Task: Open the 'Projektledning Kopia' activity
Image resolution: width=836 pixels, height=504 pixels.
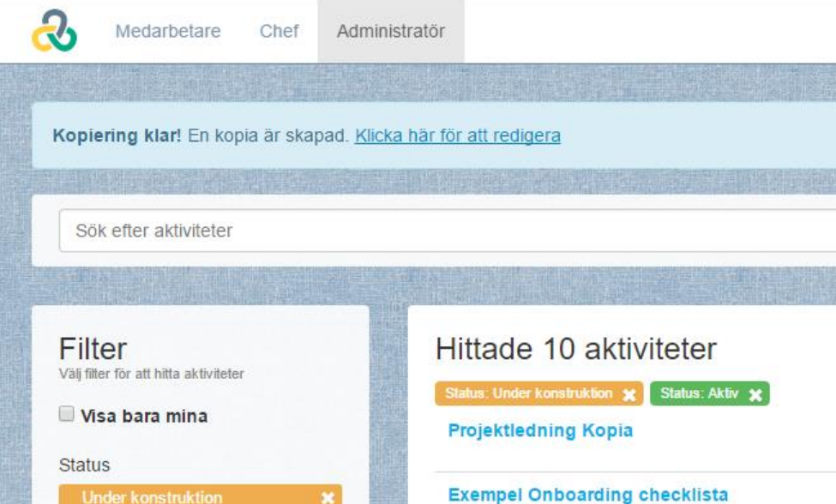Action: tap(540, 430)
